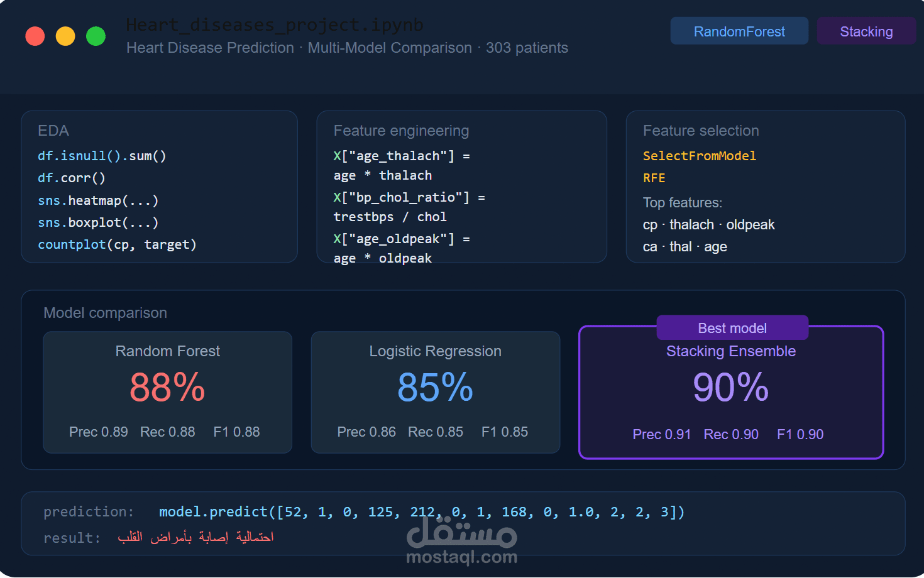Click the countplot(cp, target) line
The width and height of the screenshot is (924, 578).
(x=117, y=244)
